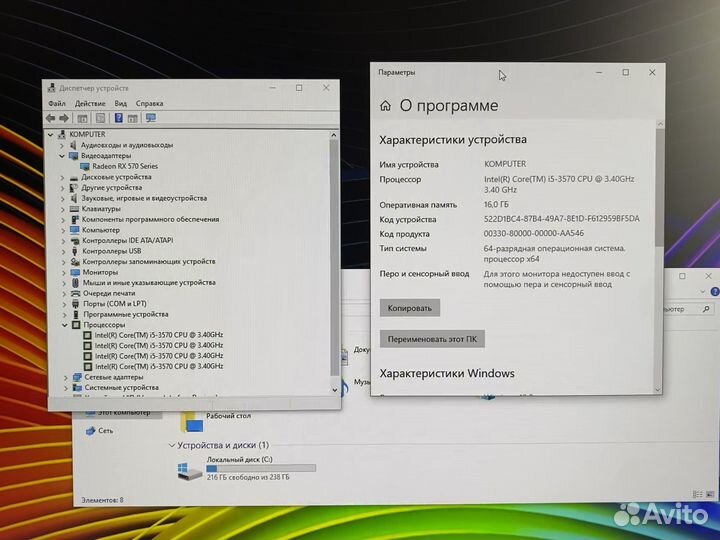Collapse the KOMPUTER root node
The width and height of the screenshot is (720, 540).
51,135
